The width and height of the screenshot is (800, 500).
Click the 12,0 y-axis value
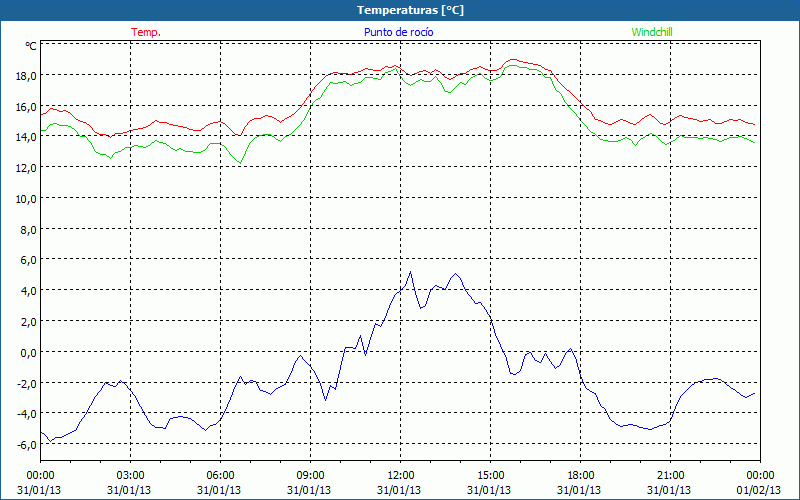tap(26, 168)
